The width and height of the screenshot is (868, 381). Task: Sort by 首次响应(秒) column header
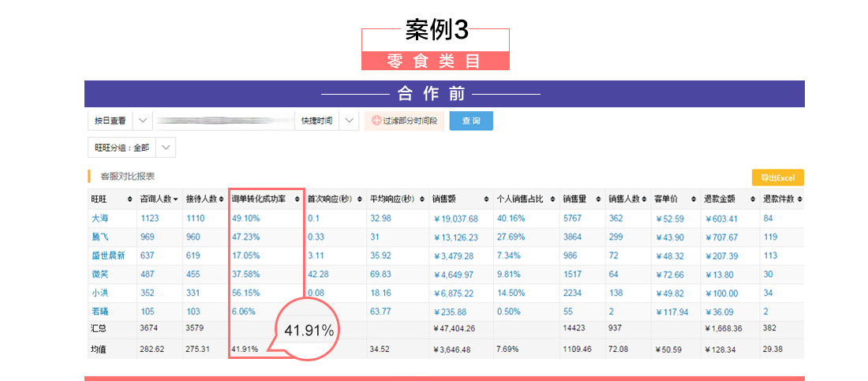[335, 199]
